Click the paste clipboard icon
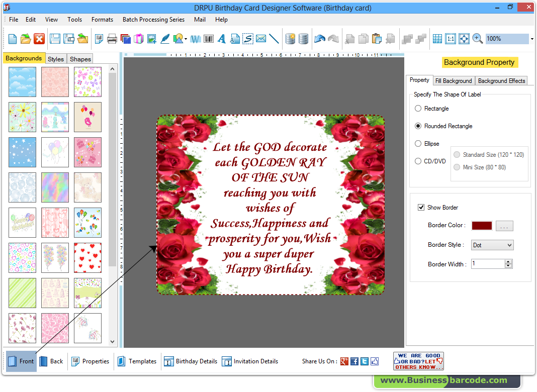The width and height of the screenshot is (537, 392). pyautogui.click(x=377, y=39)
